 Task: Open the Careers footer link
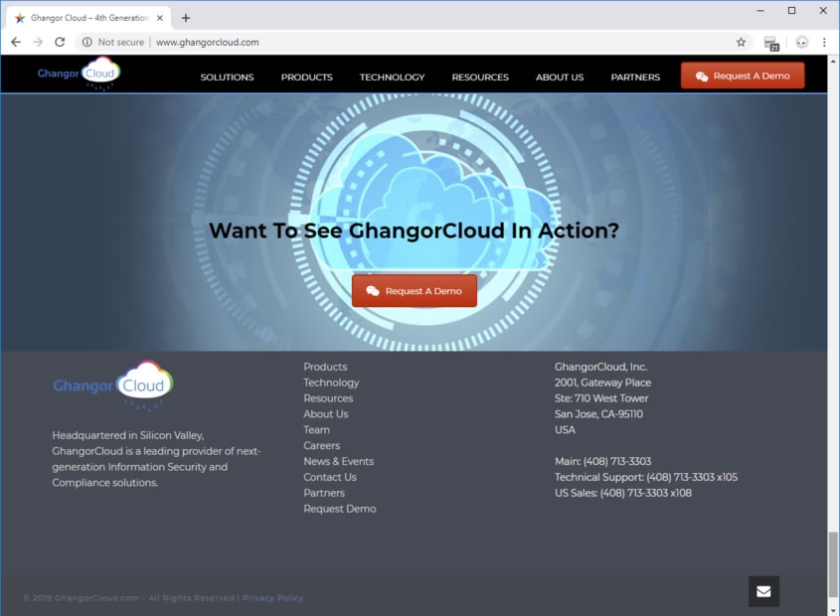[321, 446]
